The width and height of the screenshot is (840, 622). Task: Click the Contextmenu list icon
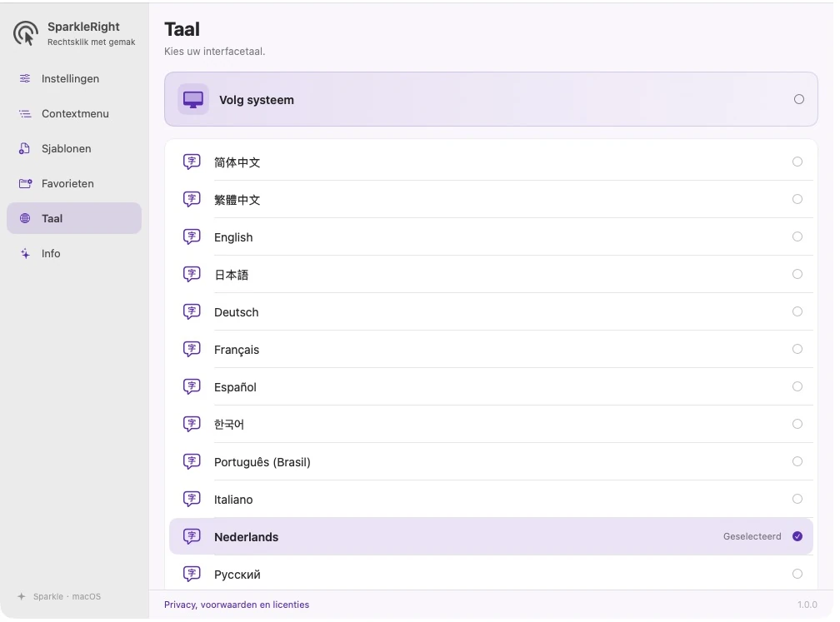click(25, 113)
